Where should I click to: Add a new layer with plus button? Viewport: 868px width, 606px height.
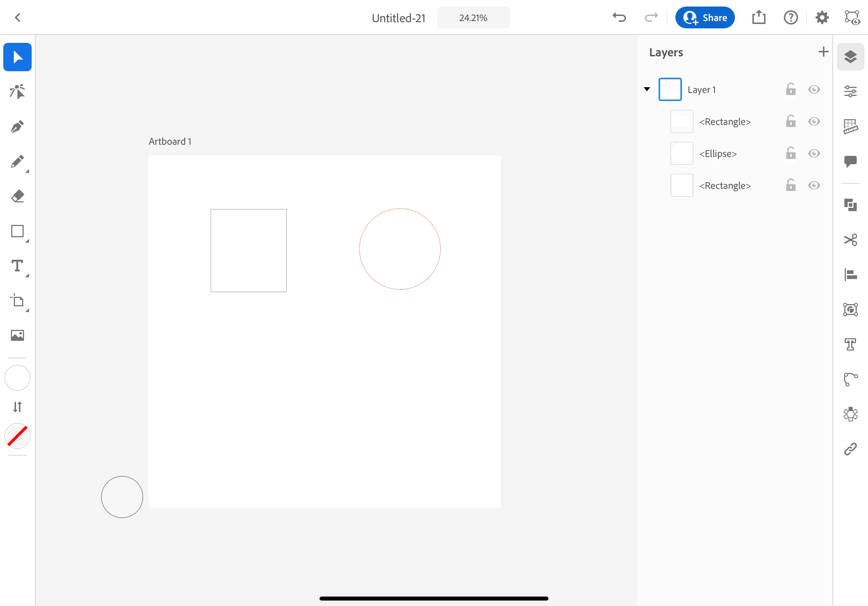(x=823, y=52)
